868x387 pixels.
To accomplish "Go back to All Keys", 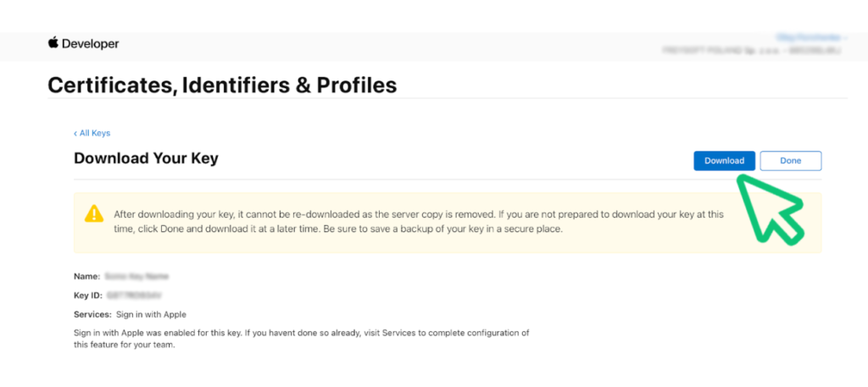I will point(95,133).
